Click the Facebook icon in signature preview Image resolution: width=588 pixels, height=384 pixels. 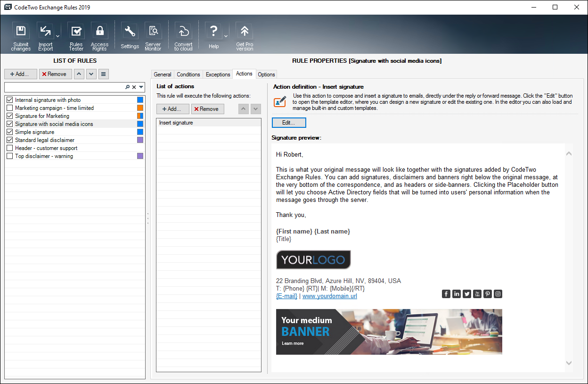pyautogui.click(x=446, y=294)
